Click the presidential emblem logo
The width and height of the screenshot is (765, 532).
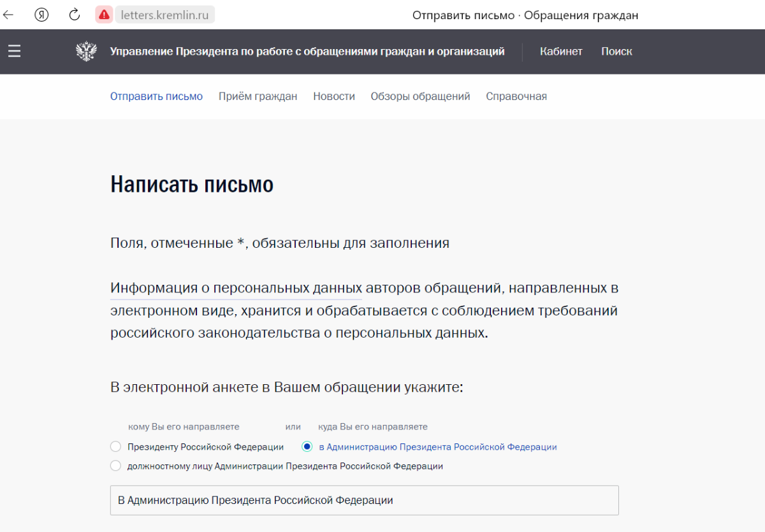[86, 51]
